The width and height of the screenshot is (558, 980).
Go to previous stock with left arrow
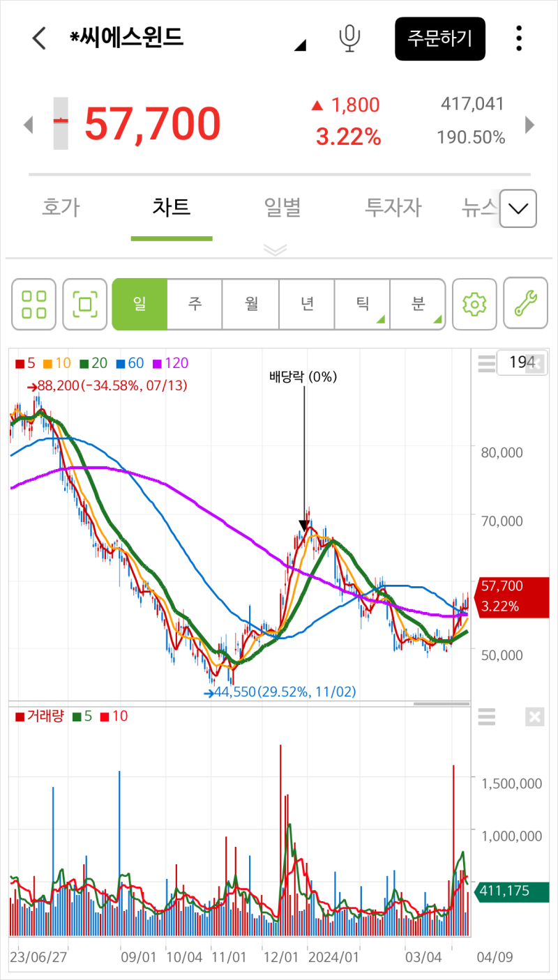(x=29, y=125)
